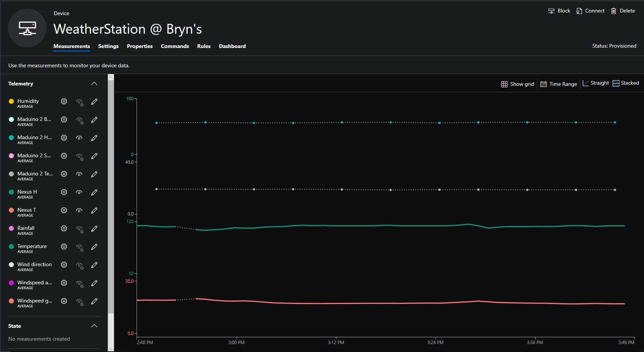Collapse the State section chevron
Image resolution: width=644 pixels, height=352 pixels.
click(x=94, y=326)
